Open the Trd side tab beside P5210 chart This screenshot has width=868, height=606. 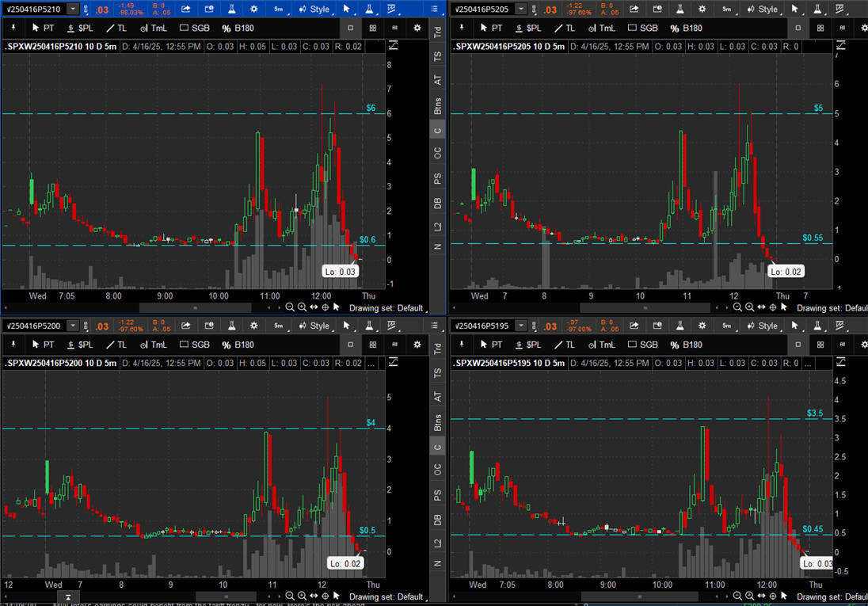click(x=438, y=32)
